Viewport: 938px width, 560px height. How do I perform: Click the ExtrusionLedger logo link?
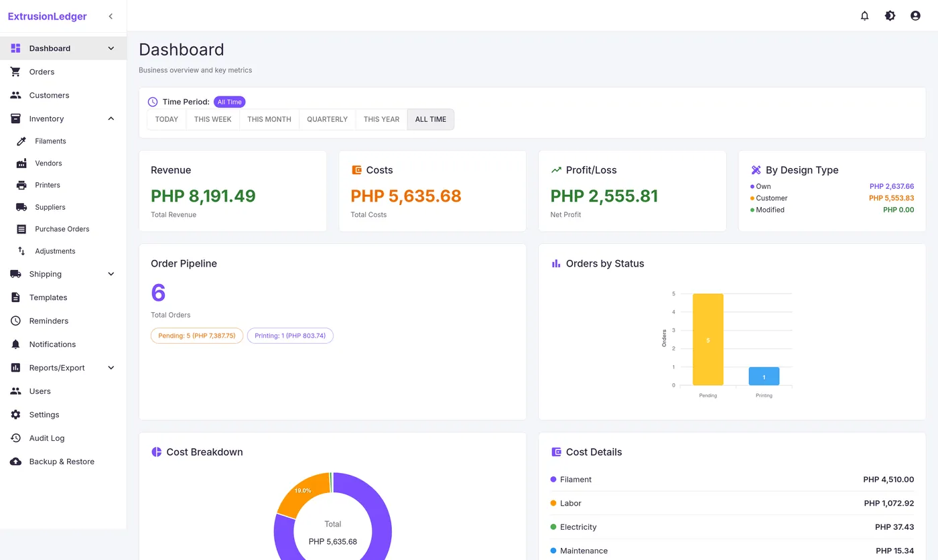tap(47, 16)
